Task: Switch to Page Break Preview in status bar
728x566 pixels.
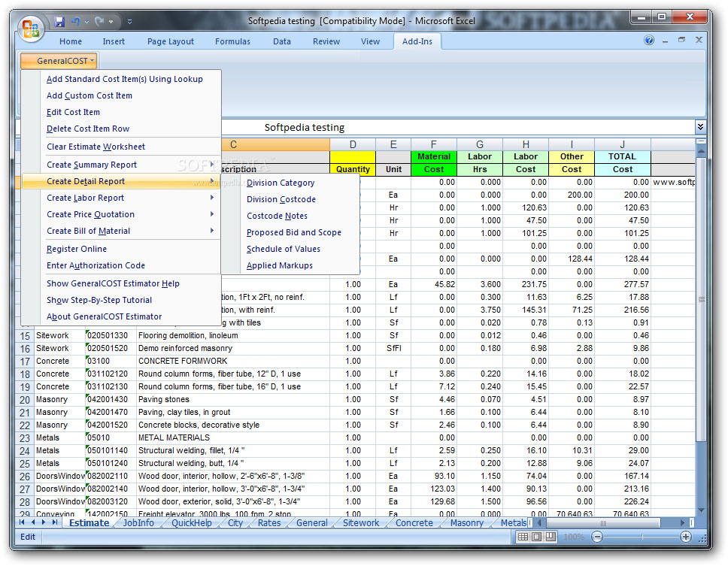Action: 551,537
